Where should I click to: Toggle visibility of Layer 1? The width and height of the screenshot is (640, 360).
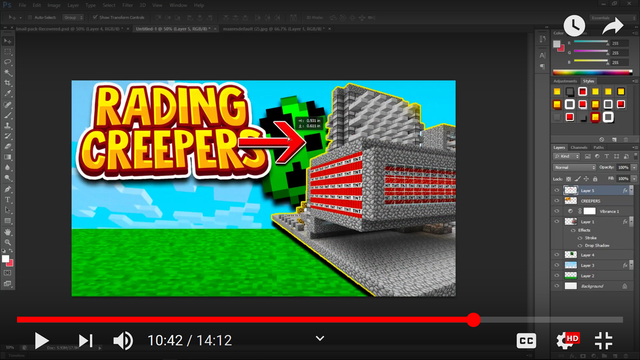click(556, 222)
